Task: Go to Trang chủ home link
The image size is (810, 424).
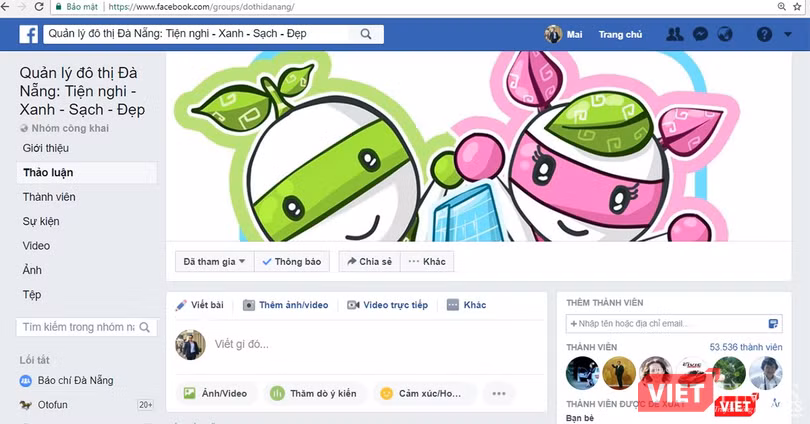Action: [x=620, y=35]
